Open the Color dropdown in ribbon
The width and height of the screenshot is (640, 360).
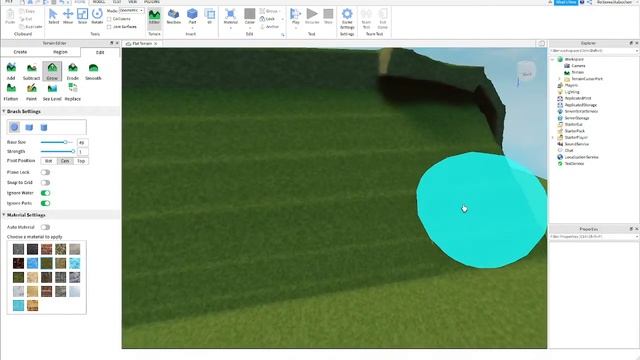[x=250, y=28]
